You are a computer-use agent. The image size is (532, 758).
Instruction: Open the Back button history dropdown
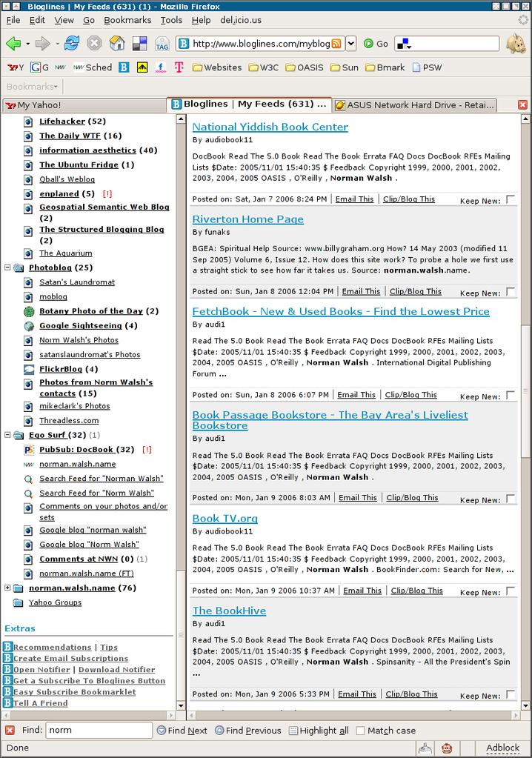coord(28,44)
